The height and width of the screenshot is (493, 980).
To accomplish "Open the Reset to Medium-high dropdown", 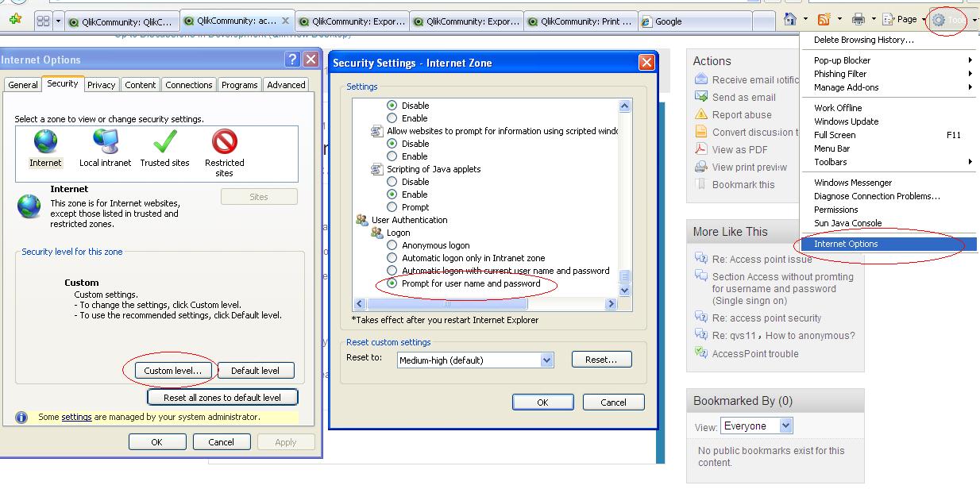I will tap(546, 360).
